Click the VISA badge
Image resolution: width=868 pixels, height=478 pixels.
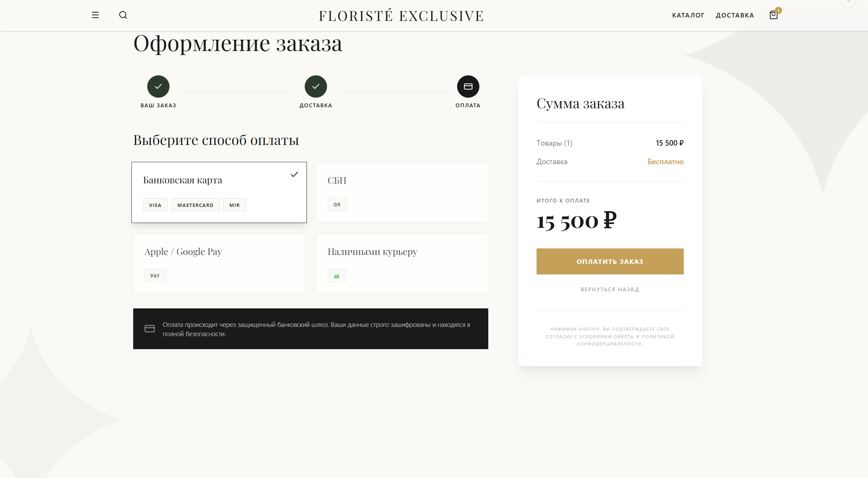155,205
